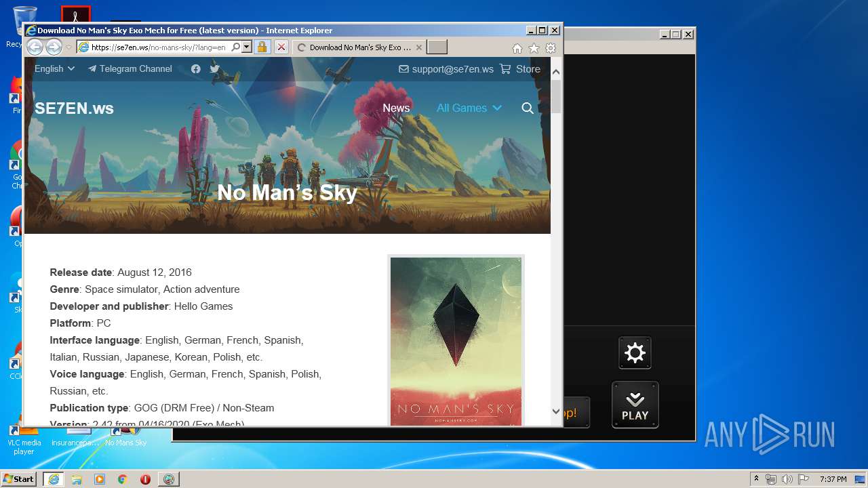Open the VLC media player desktop shortcut
This screenshot has width=868, height=488.
pyautogui.click(x=24, y=441)
